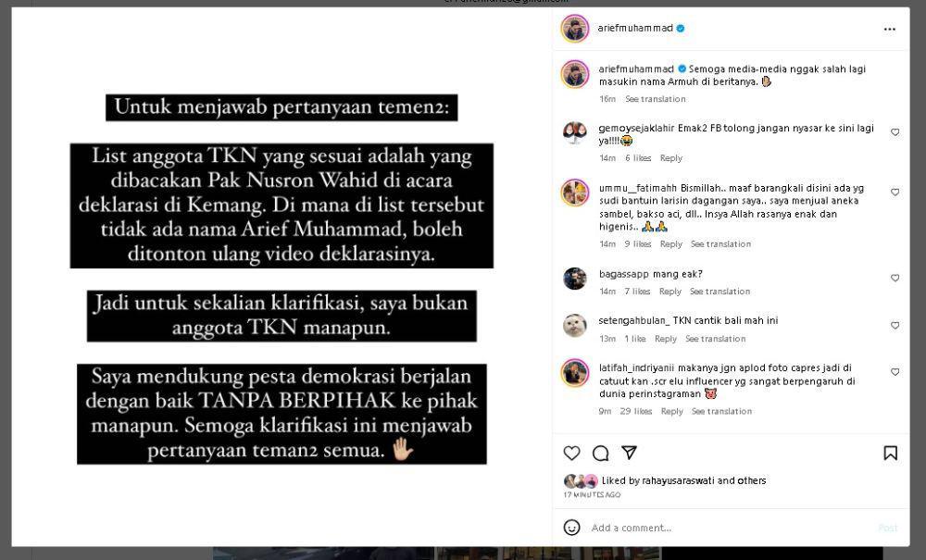See translation of the caption
The height and width of the screenshot is (560, 926).
pos(656,99)
